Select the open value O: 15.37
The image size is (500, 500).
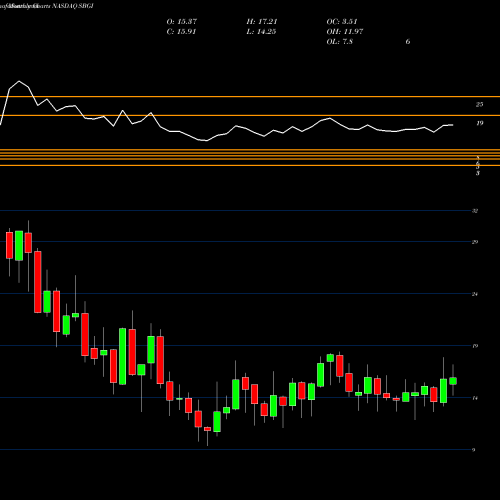tap(182, 22)
